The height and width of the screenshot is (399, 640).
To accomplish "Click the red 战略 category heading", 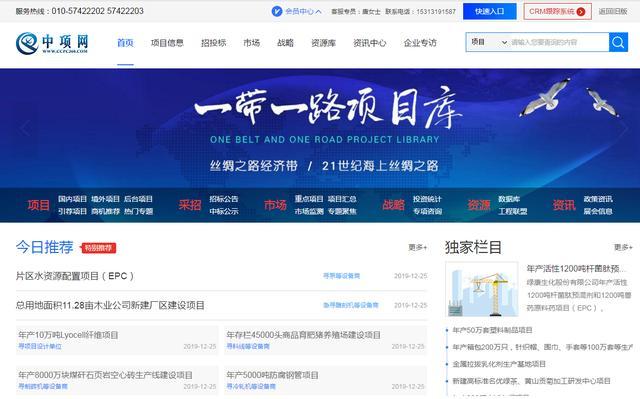I will pos(393,205).
